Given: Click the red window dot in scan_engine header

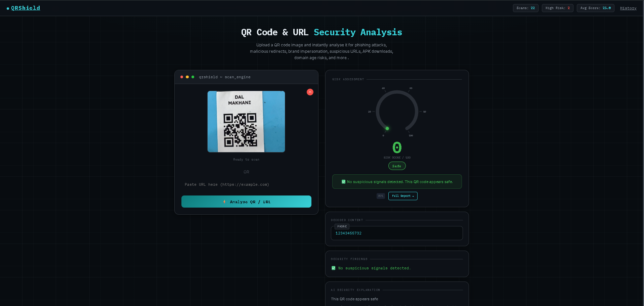Looking at the screenshot, I should 182,77.
